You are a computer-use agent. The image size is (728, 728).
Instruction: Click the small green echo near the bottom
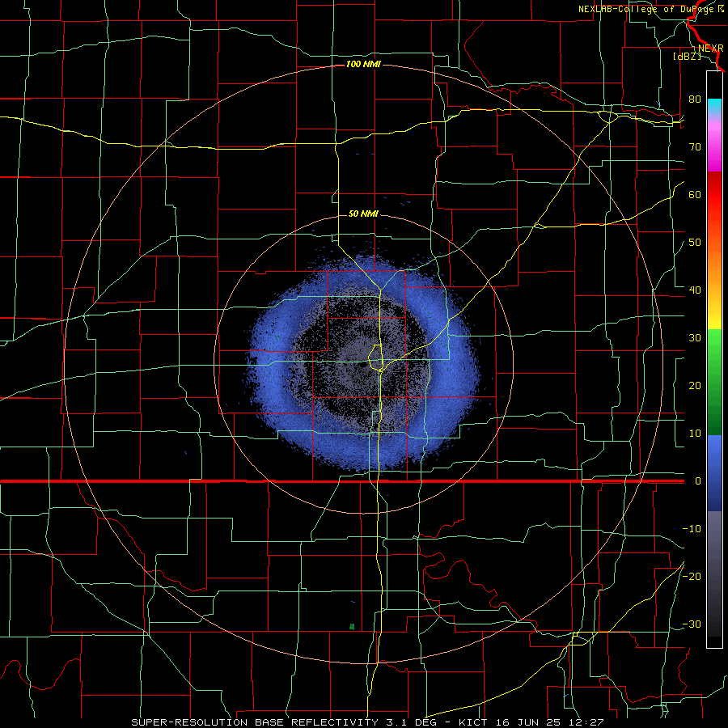(x=352, y=626)
